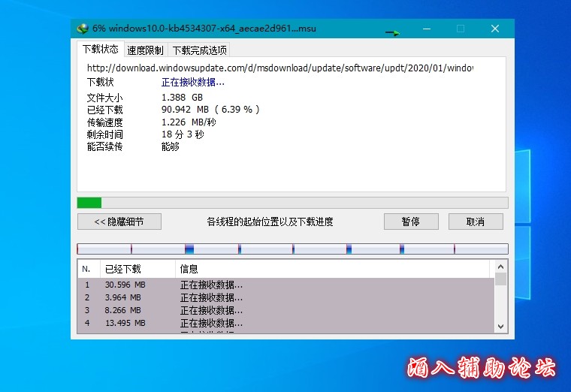Cancel the download with 取消

point(476,222)
